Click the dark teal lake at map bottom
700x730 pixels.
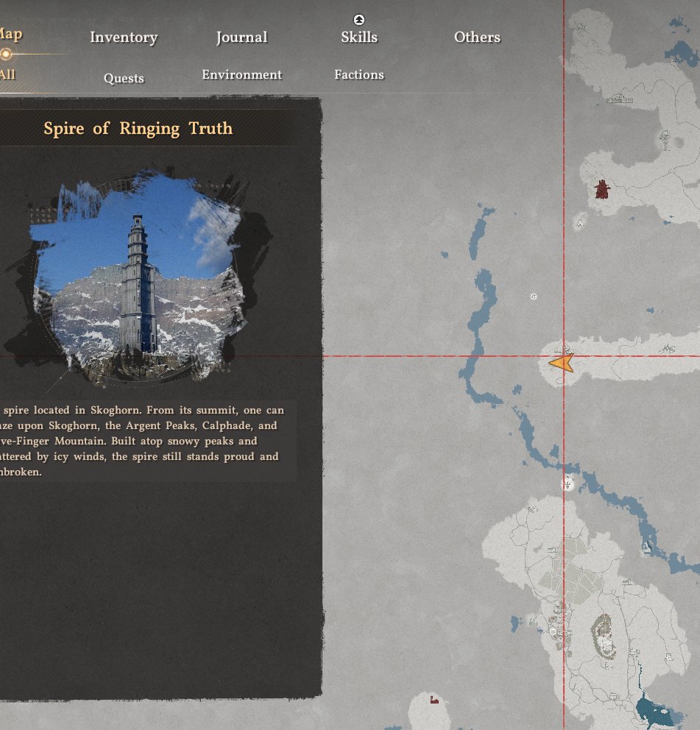coord(654,710)
